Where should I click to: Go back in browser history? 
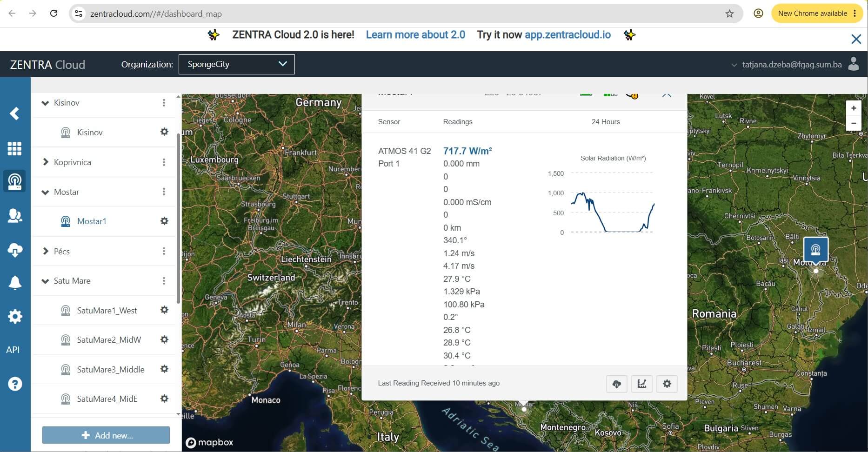coord(12,13)
